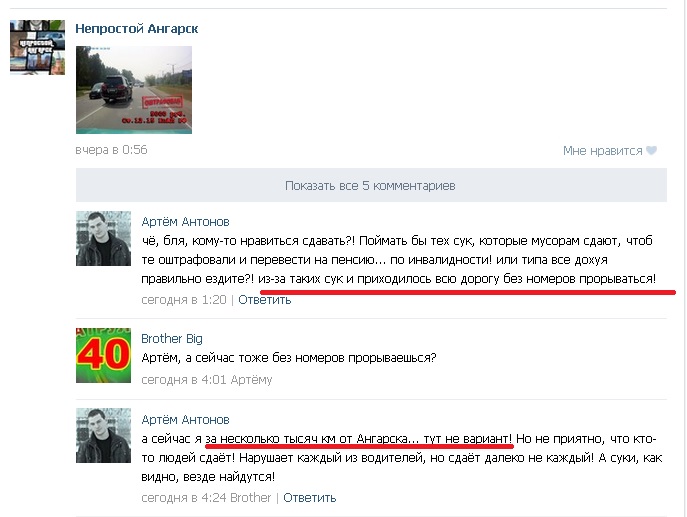The height and width of the screenshot is (517, 687).
Task: Open the Непростой Ангарск group name link
Action: click(137, 29)
